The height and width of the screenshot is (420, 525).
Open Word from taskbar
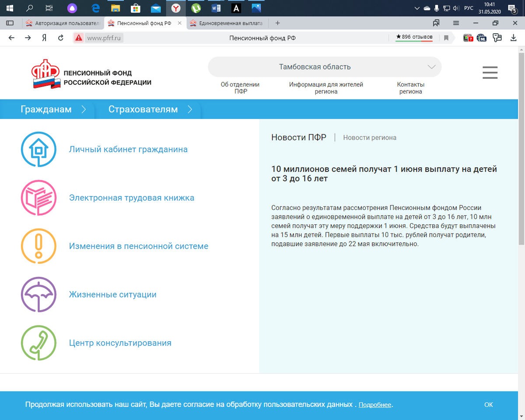coord(216,8)
